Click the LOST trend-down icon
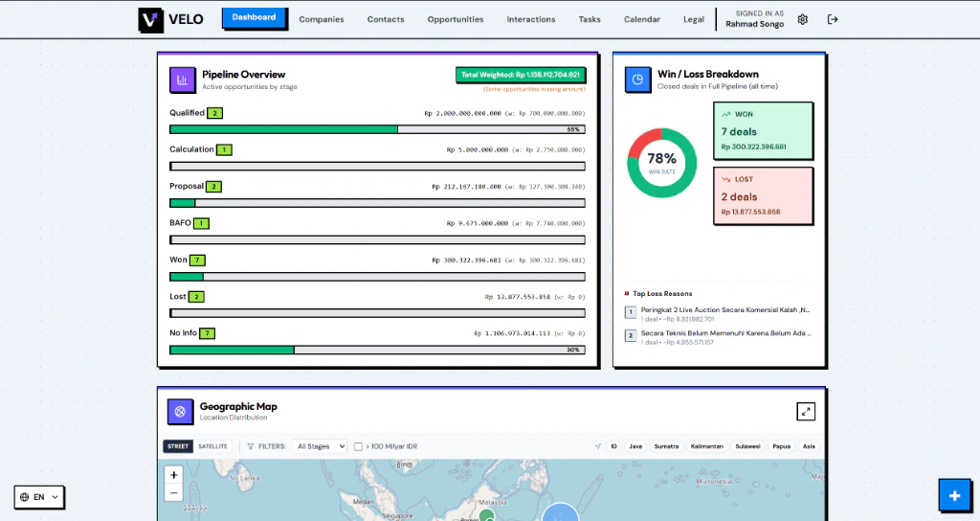 tap(725, 179)
